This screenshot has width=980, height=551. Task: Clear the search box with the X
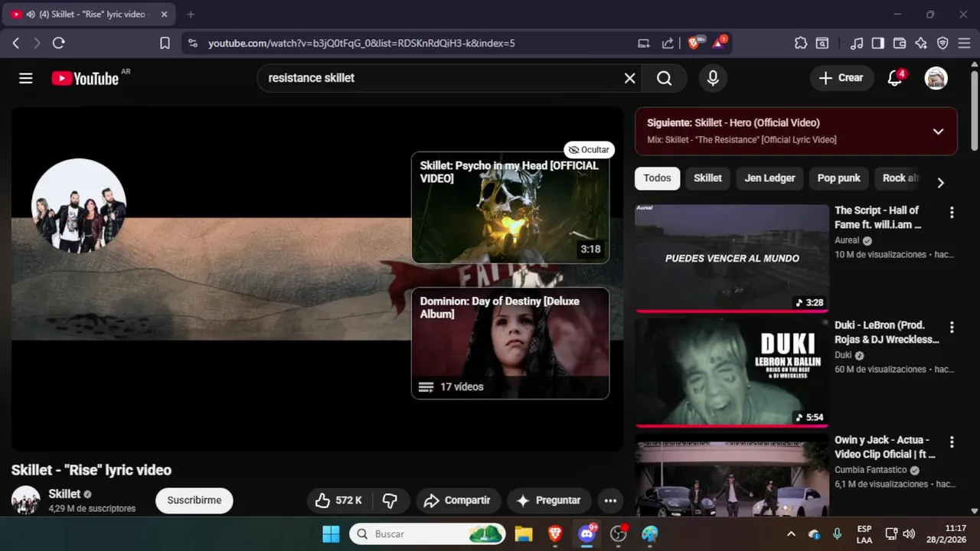(x=629, y=78)
